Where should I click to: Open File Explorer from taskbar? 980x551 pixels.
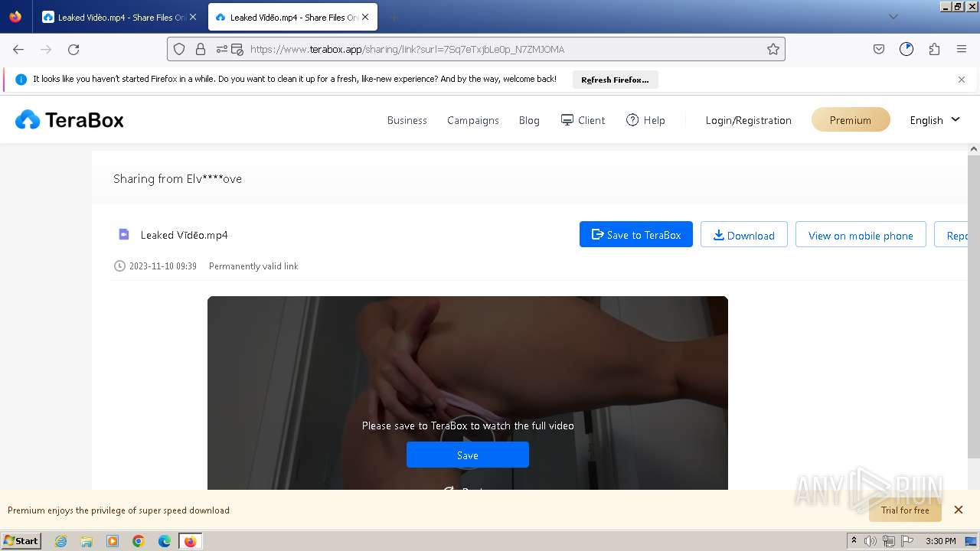pyautogui.click(x=87, y=541)
